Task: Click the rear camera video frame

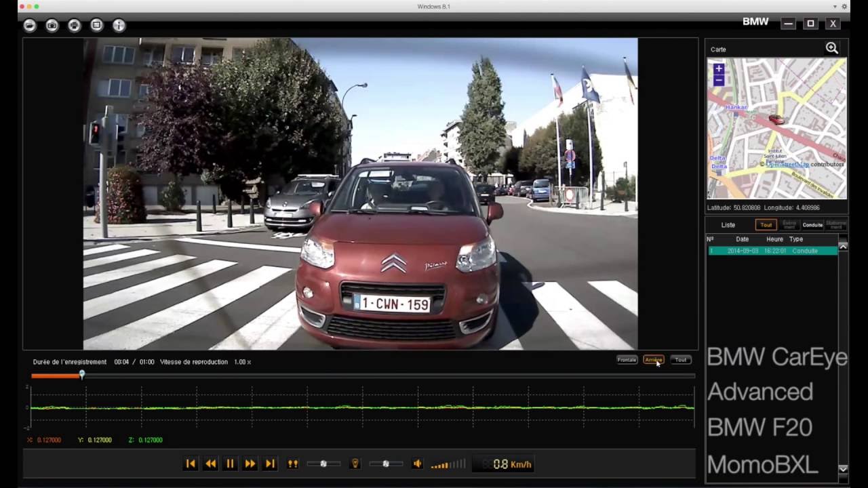Action: 360,194
